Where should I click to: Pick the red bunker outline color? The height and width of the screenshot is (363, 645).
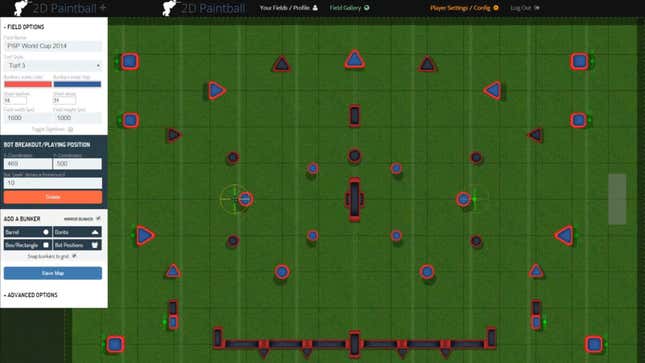coord(28,84)
